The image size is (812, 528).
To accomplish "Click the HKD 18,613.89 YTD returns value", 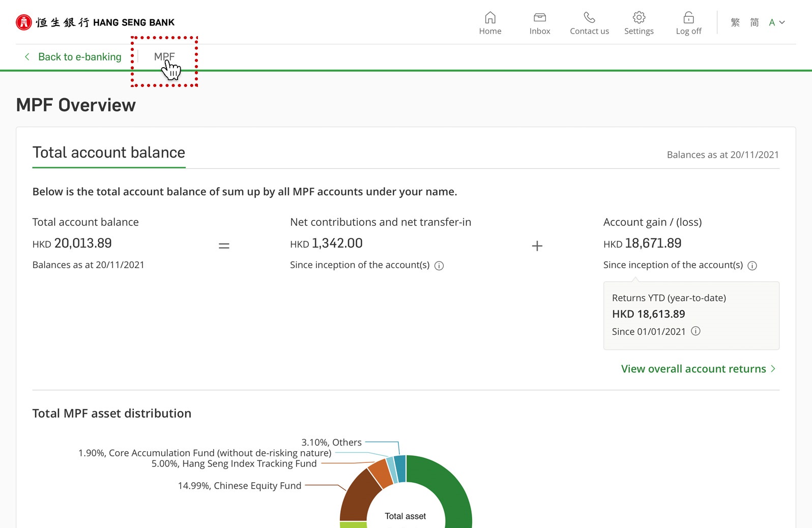I will click(x=649, y=314).
